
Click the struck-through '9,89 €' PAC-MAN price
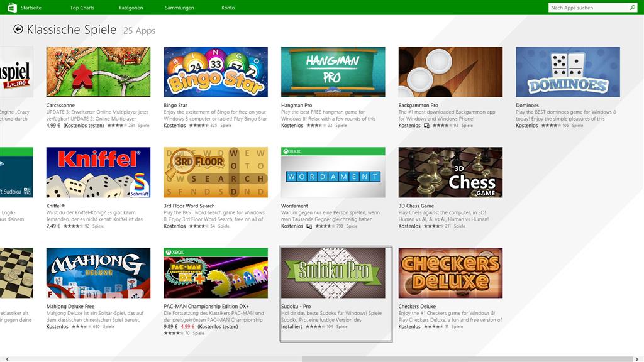[x=170, y=327]
